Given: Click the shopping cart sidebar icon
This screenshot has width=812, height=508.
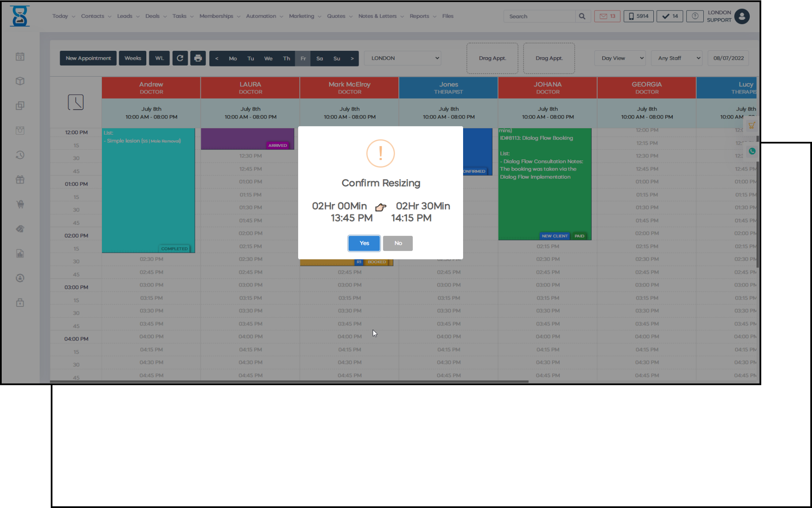Looking at the screenshot, I should [x=20, y=204].
